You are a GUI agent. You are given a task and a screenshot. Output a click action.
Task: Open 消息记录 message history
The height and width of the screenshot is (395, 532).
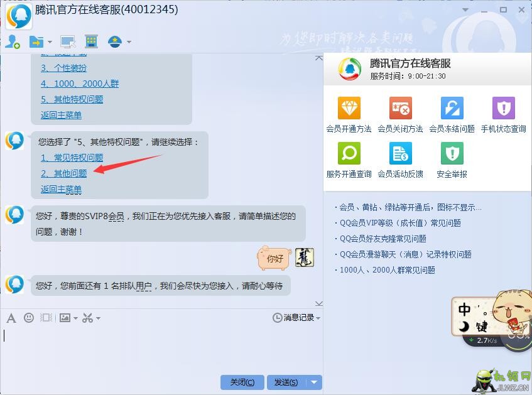tap(293, 318)
